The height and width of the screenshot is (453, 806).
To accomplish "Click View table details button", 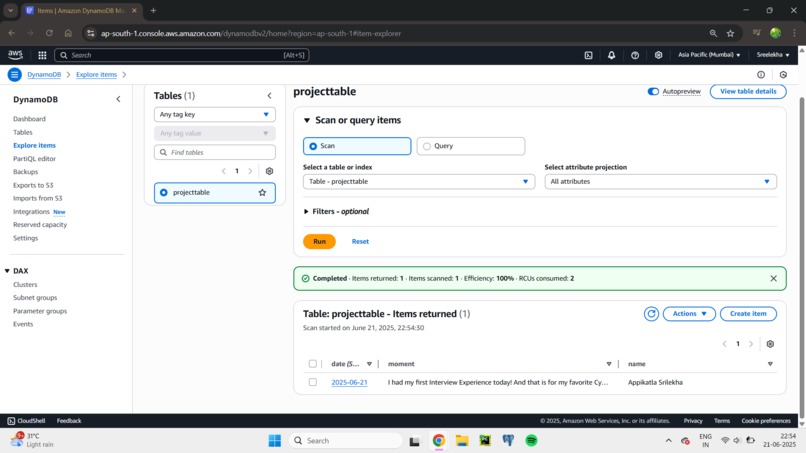I will point(748,92).
